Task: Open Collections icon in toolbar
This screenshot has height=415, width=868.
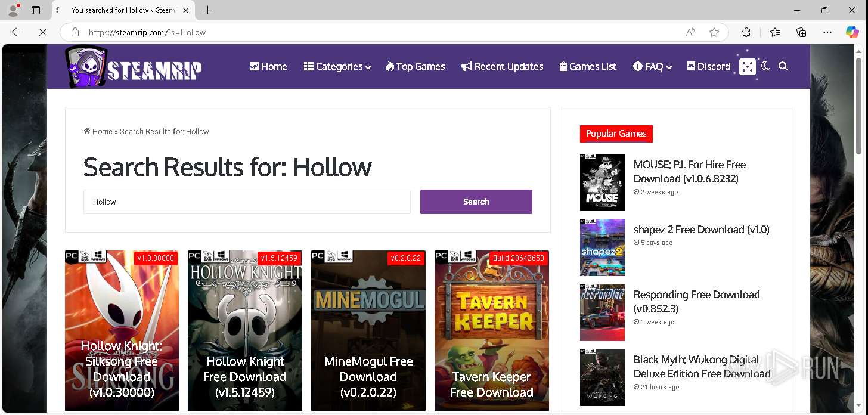Action: coord(801,32)
